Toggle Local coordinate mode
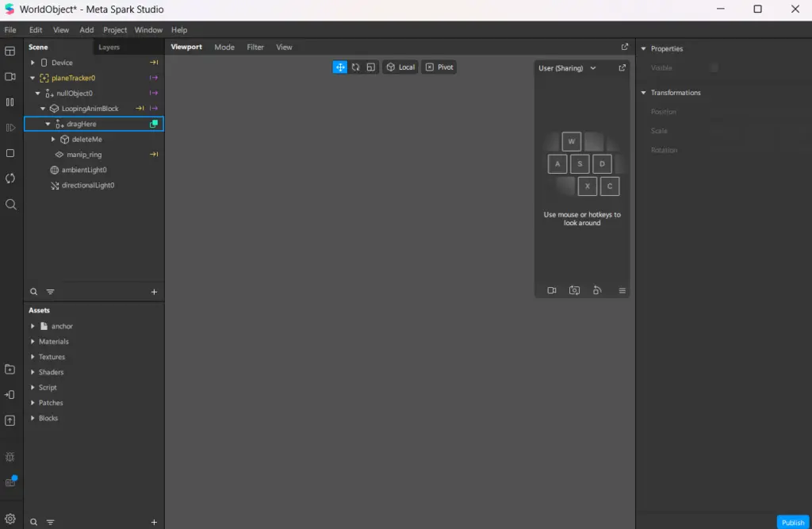812x529 pixels. point(400,67)
